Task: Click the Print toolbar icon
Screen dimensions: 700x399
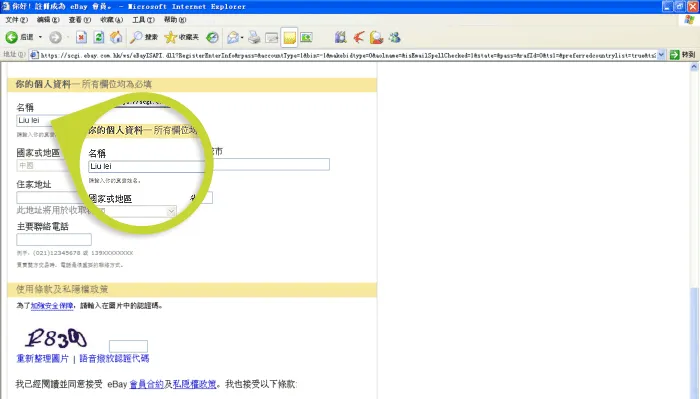Action: [254, 37]
